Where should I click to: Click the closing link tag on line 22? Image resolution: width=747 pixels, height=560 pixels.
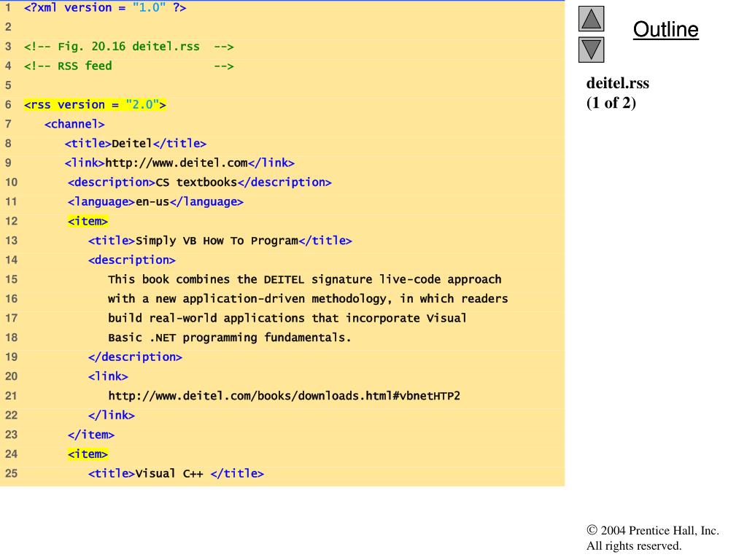click(x=112, y=416)
